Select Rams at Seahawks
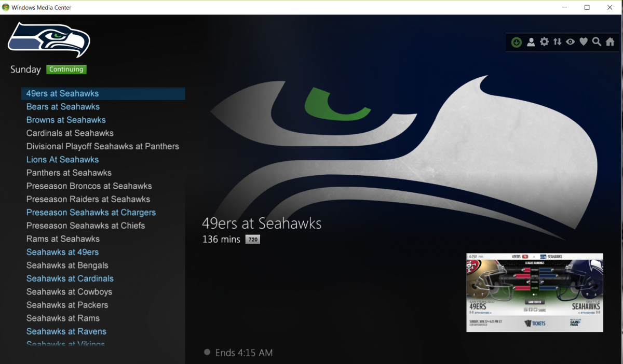623x364 pixels. click(63, 239)
